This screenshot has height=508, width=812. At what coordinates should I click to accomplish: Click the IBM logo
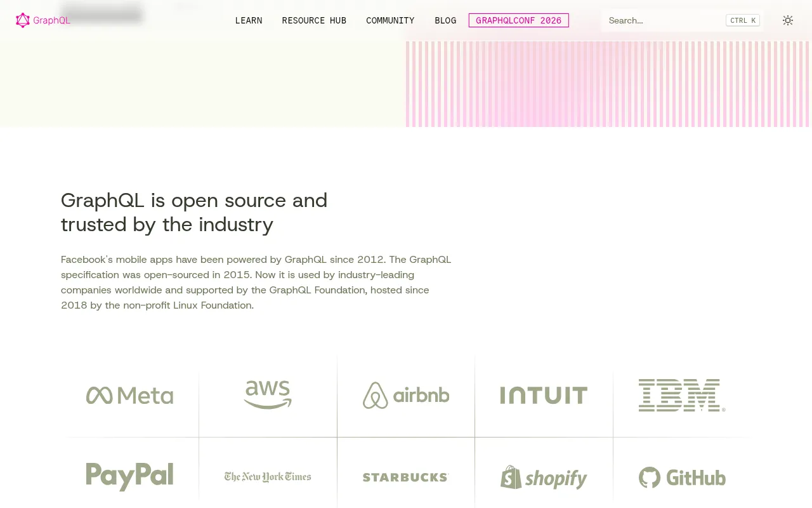(x=682, y=396)
